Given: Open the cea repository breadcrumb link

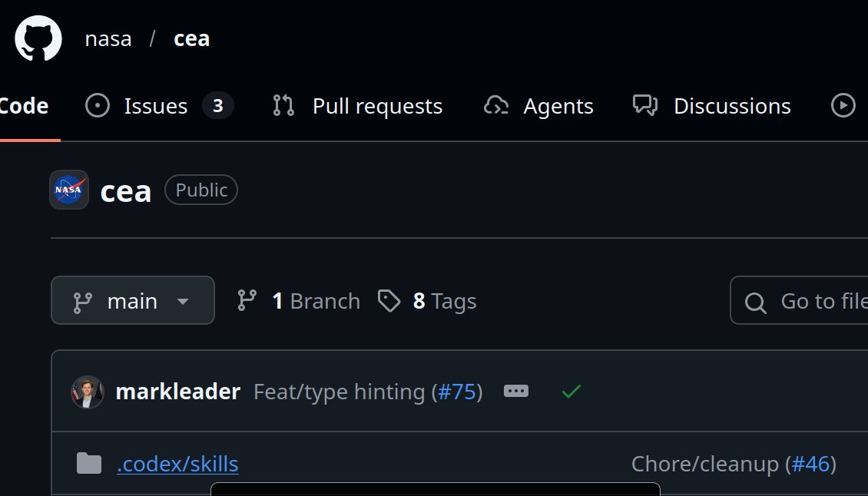Looking at the screenshot, I should click(191, 38).
